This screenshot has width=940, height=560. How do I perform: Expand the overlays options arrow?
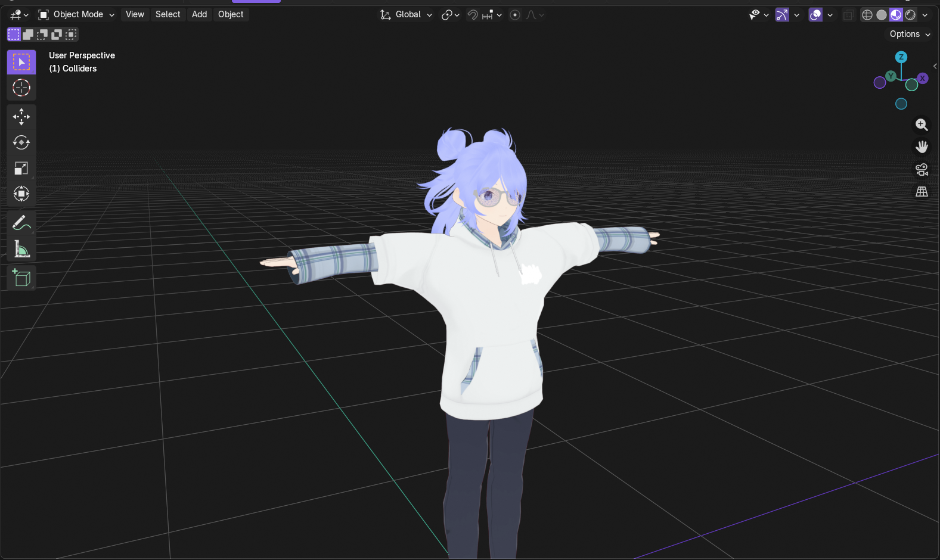point(830,15)
